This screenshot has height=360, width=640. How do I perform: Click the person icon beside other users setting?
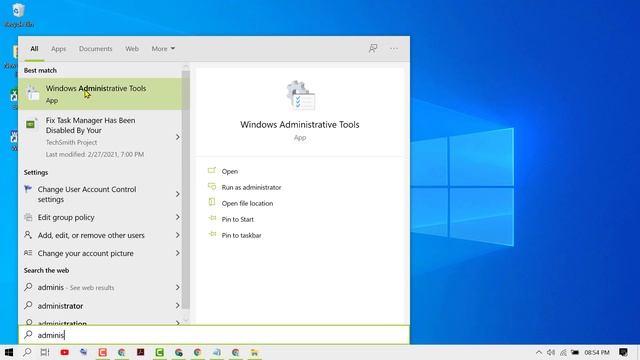coord(28,235)
